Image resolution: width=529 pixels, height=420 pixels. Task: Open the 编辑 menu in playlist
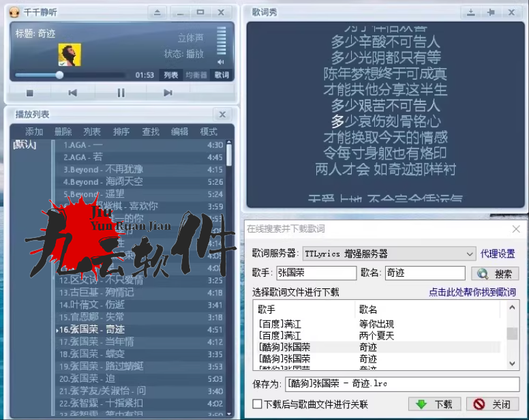pyautogui.click(x=179, y=132)
